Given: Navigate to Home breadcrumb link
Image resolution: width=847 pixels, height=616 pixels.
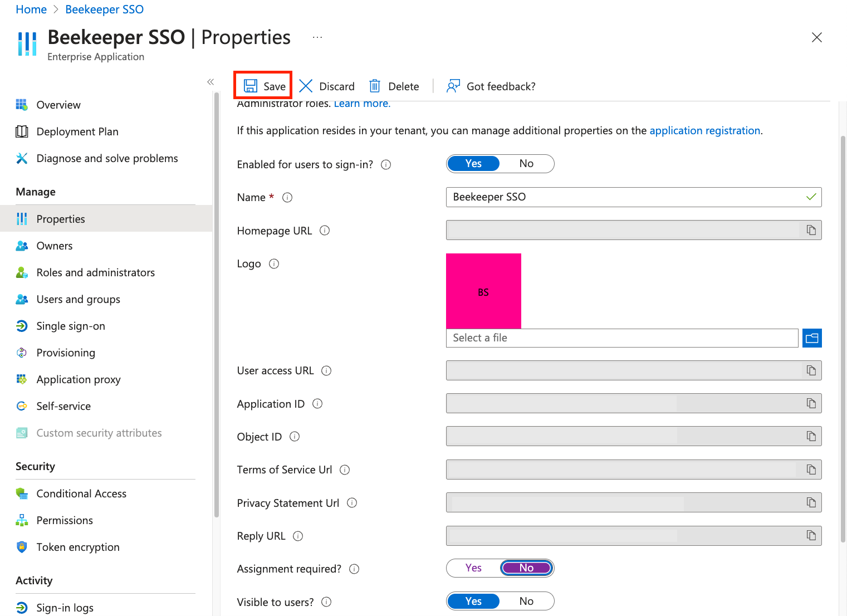Looking at the screenshot, I should click(x=31, y=9).
